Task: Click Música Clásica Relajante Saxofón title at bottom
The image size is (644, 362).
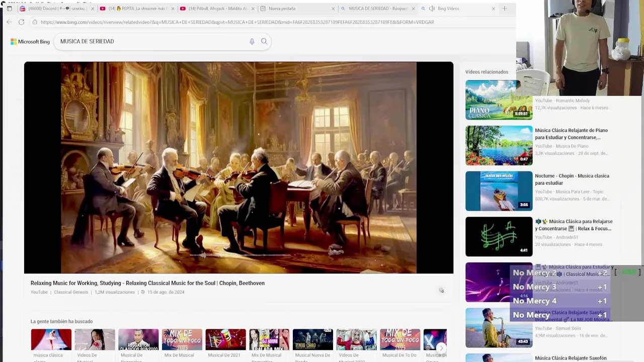Action: tap(571, 358)
